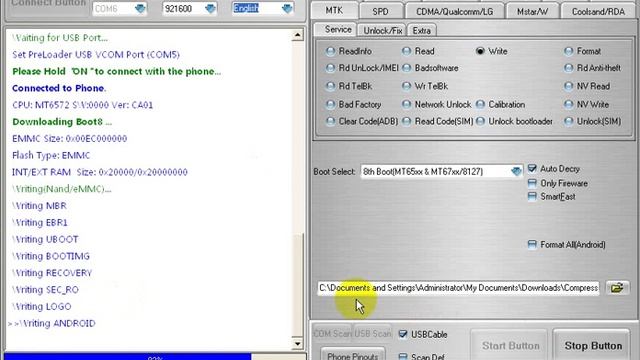Click the Start Button
This screenshot has height=360, width=640.
tap(510, 346)
